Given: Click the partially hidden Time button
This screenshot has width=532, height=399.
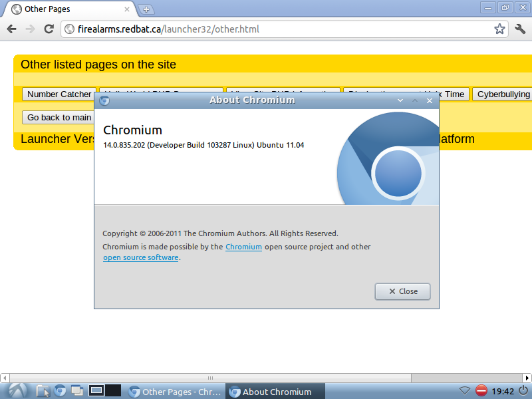Looking at the screenshot, I should coord(454,94).
